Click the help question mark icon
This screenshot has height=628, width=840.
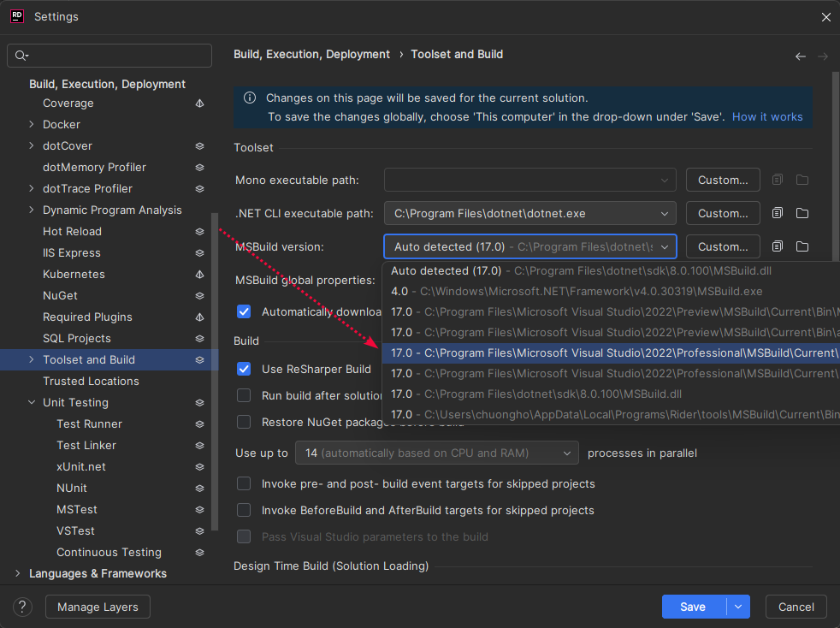[23, 607]
